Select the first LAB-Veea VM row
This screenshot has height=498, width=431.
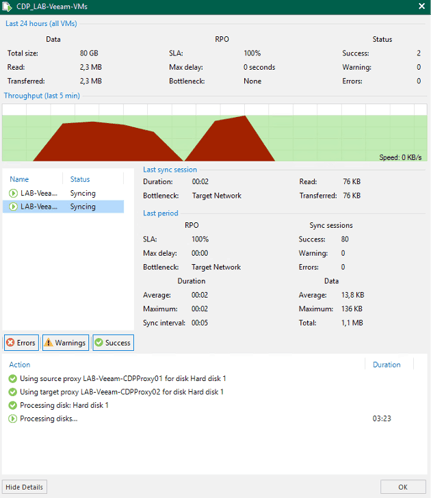(x=63, y=193)
